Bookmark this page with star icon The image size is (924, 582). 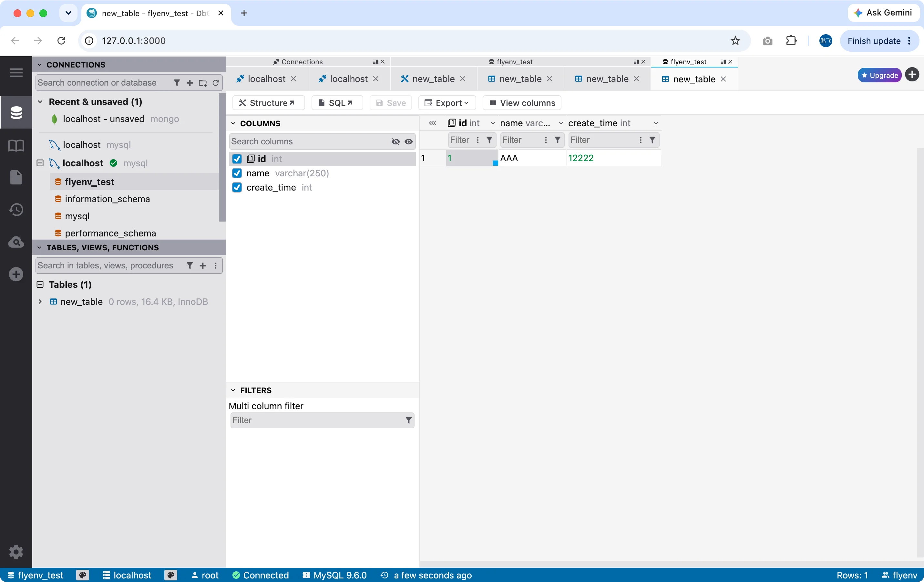735,41
